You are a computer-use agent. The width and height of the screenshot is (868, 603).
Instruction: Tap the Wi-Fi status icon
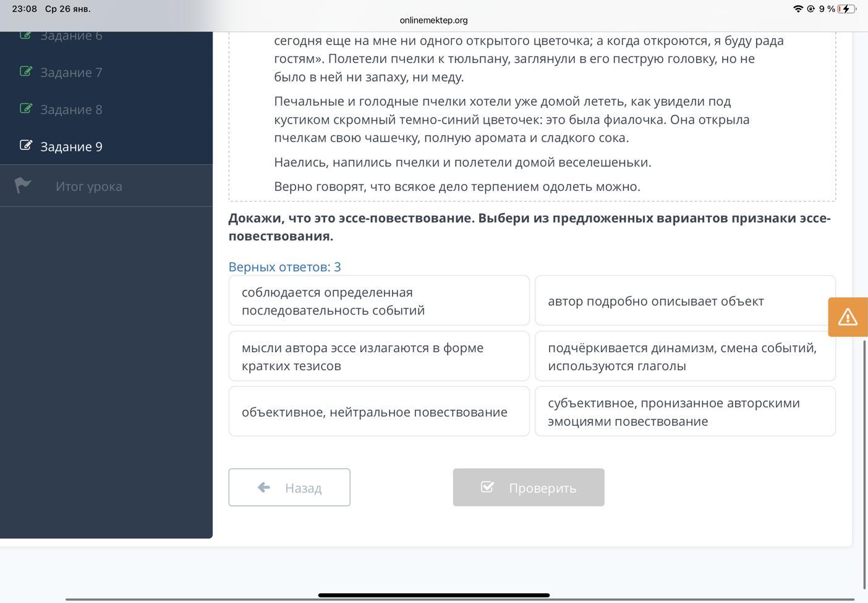798,9
